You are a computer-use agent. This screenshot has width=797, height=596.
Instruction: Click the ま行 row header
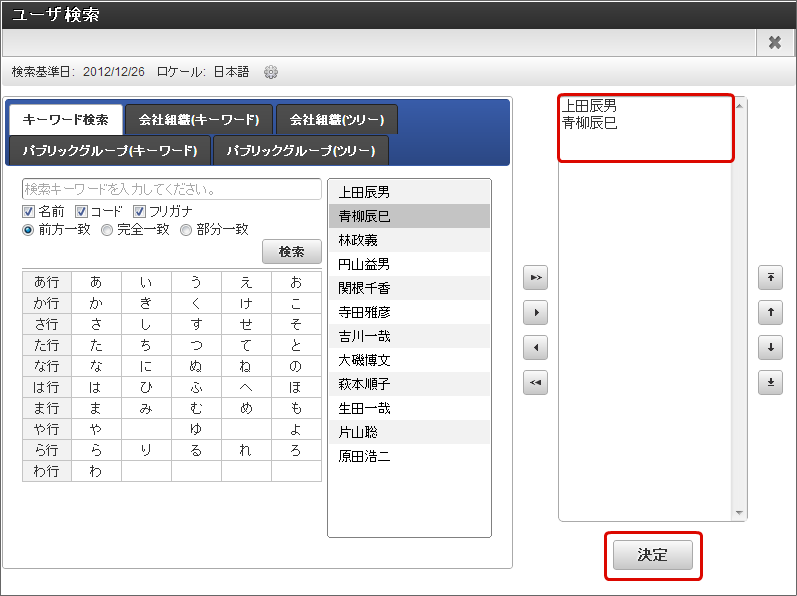tap(46, 408)
